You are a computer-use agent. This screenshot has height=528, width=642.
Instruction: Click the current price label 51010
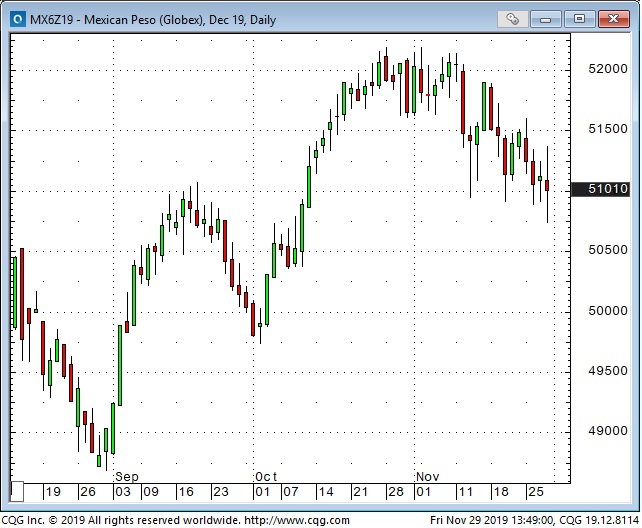(601, 189)
